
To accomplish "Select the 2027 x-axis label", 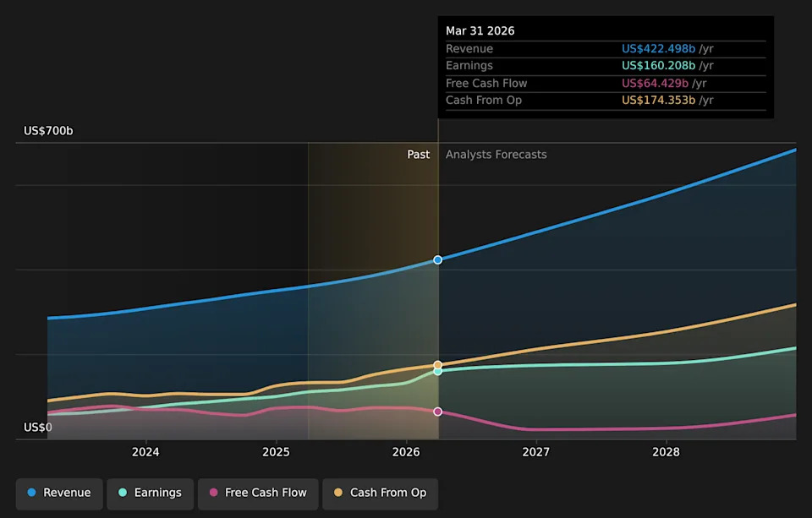I will tap(536, 452).
